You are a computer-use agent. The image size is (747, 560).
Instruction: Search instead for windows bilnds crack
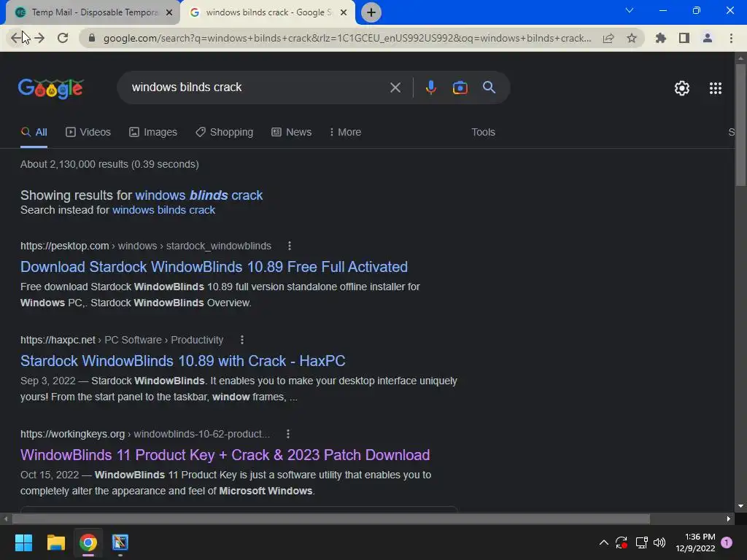click(164, 210)
